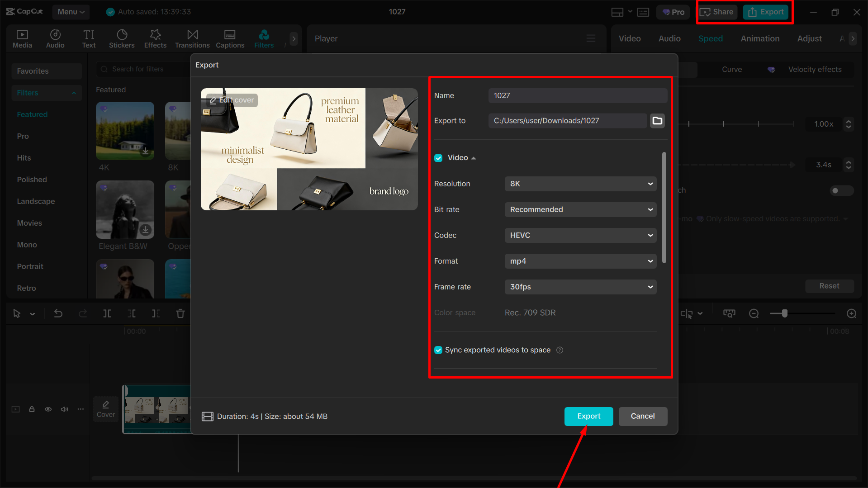The image size is (868, 488).
Task: Click the Split clip icon
Action: tap(107, 313)
